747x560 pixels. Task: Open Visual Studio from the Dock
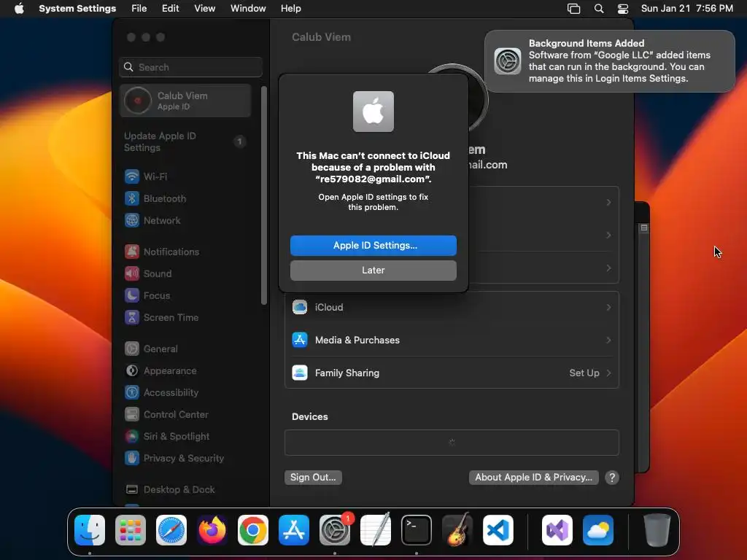557,530
